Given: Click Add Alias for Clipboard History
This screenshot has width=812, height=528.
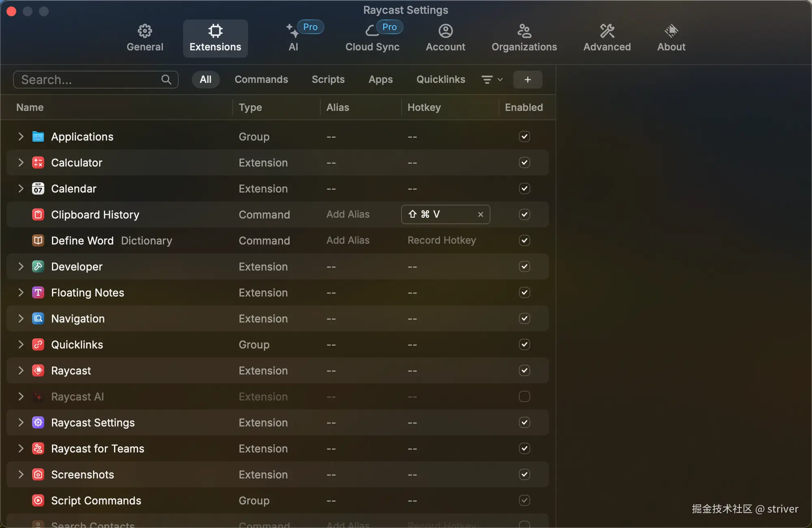Looking at the screenshot, I should (348, 214).
